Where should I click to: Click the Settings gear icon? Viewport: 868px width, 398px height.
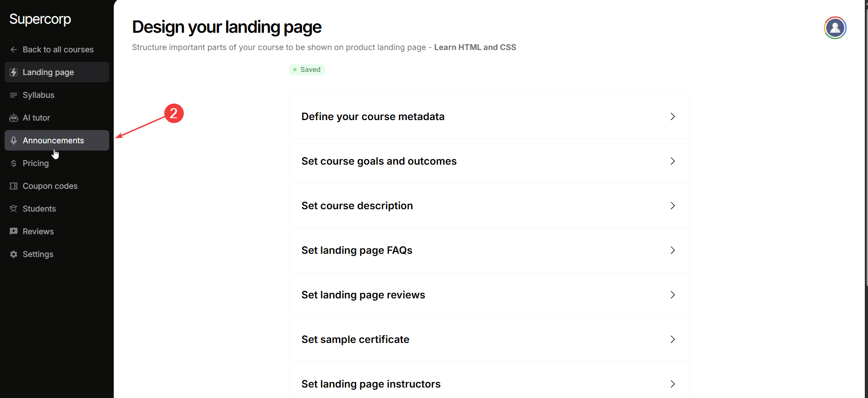(x=14, y=254)
